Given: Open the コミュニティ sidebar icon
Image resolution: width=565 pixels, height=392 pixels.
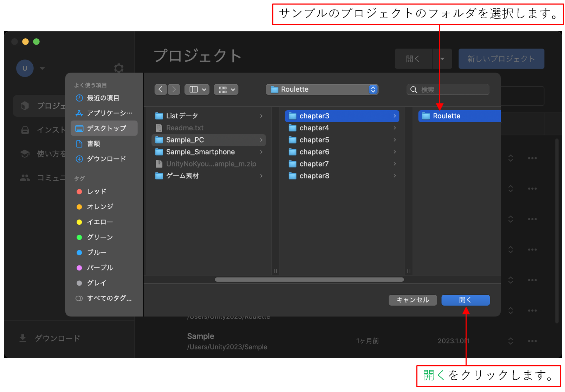Looking at the screenshot, I should click(x=25, y=178).
